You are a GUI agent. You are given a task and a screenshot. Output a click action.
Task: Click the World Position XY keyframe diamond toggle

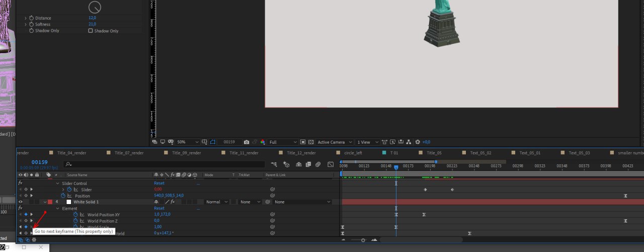tap(26, 215)
